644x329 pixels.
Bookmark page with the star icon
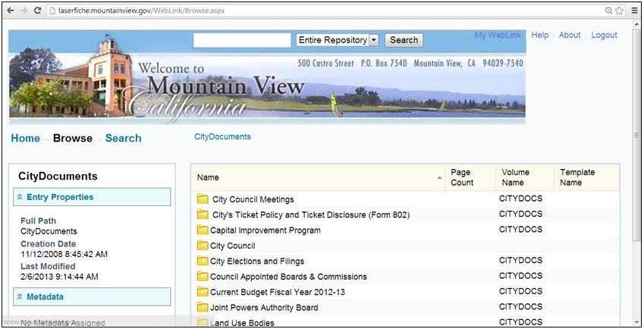point(620,11)
